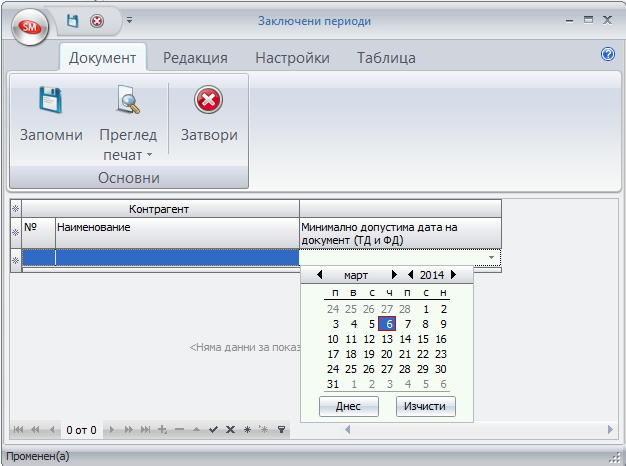
Task: Click the 0 от 0 record counter
Action: click(x=81, y=430)
